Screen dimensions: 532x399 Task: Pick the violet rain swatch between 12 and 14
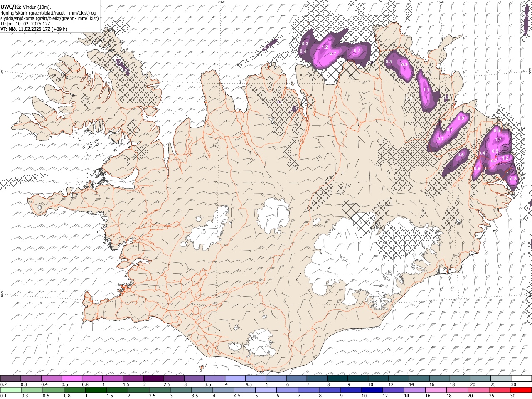[x=393, y=390]
